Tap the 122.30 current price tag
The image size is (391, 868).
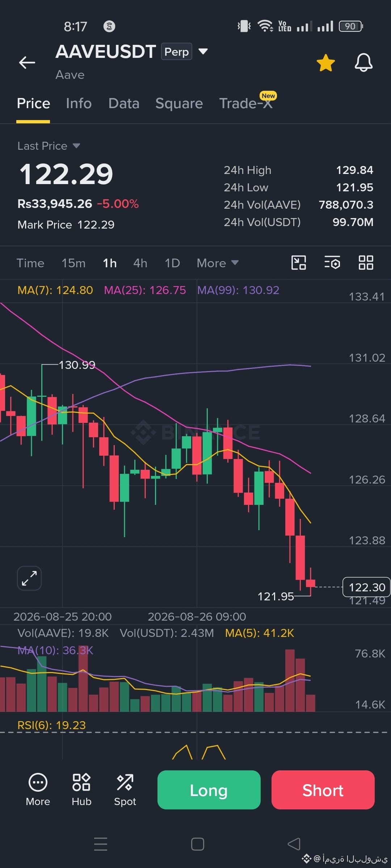pyautogui.click(x=366, y=587)
